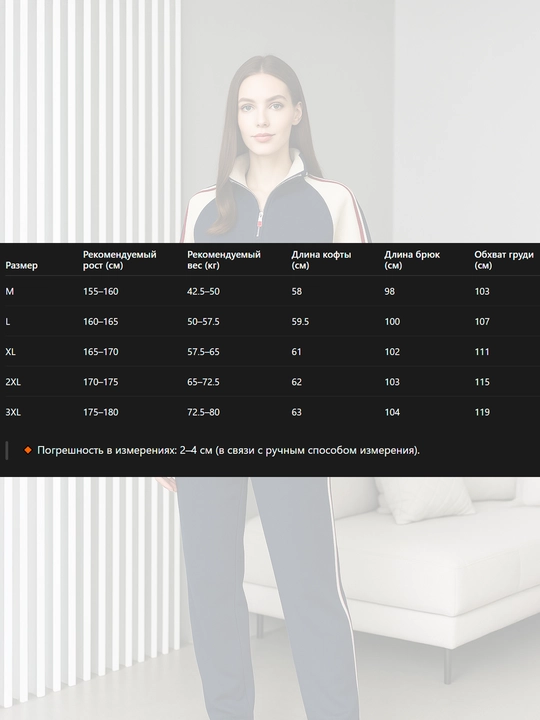This screenshot has width=540, height=720.
Task: Click chest girth value 115
Action: (x=482, y=382)
